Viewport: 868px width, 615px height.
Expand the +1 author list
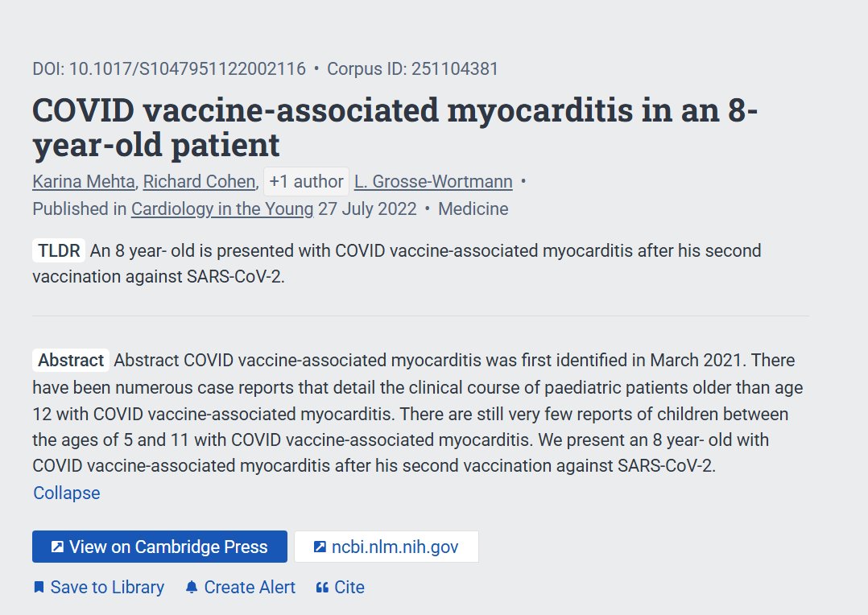tap(306, 182)
